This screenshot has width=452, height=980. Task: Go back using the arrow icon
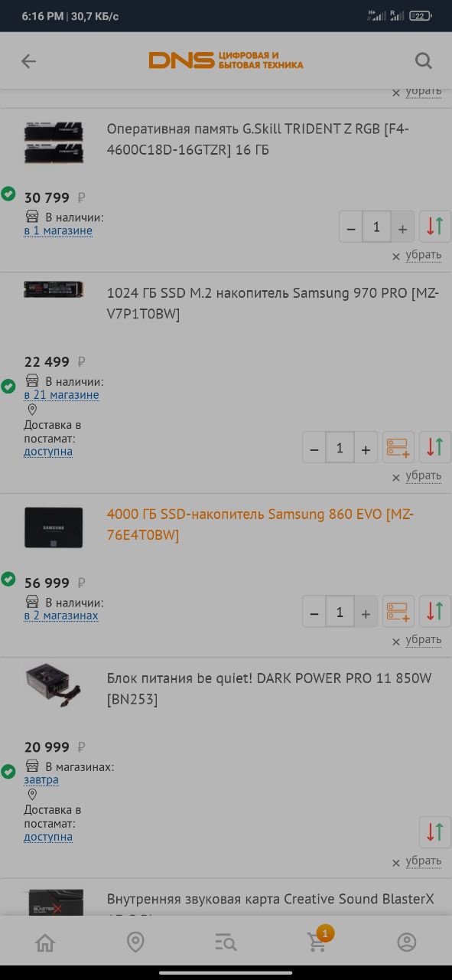coord(28,61)
